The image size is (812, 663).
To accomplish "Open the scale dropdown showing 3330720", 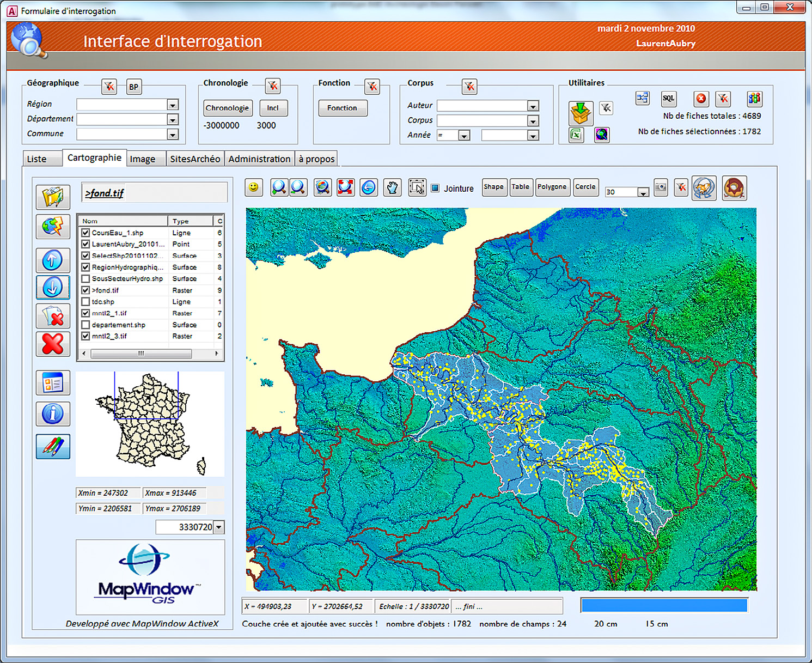I will coord(219,527).
